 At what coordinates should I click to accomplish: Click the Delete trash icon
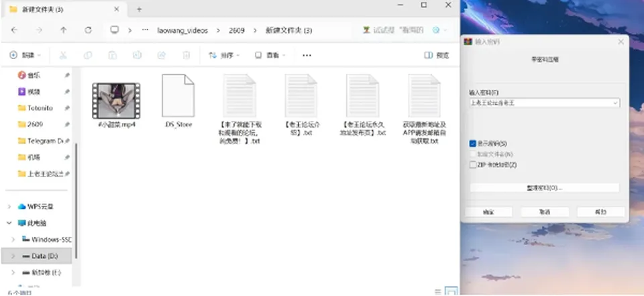[186, 55]
